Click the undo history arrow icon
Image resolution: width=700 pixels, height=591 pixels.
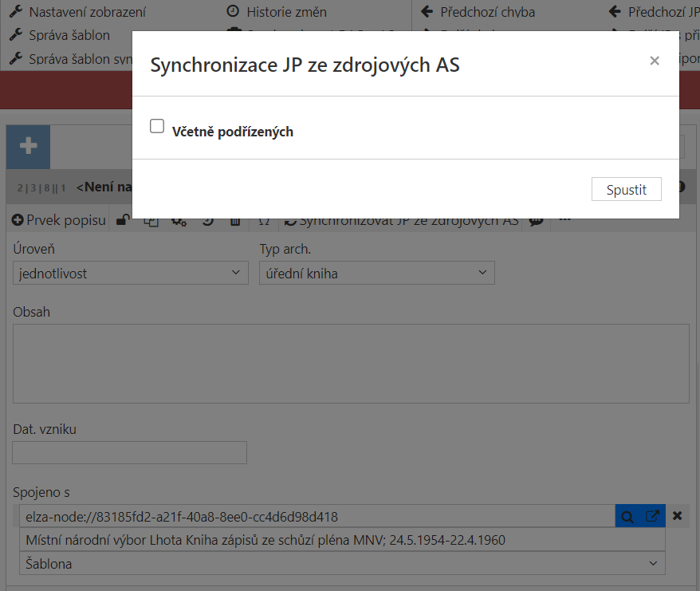[x=207, y=219]
